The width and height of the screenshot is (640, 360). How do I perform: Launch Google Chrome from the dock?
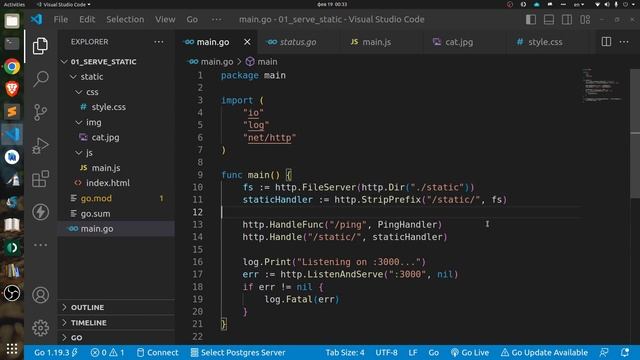[x=12, y=66]
